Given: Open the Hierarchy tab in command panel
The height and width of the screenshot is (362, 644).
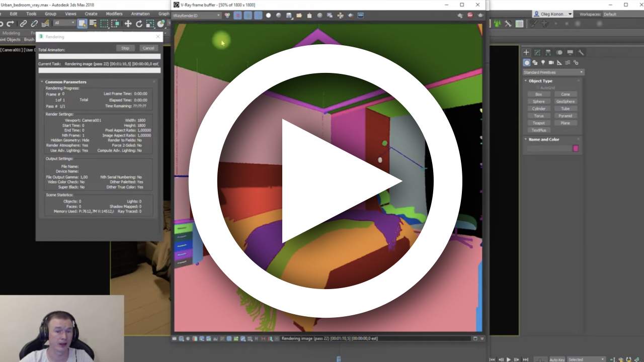Looking at the screenshot, I should click(x=548, y=52).
